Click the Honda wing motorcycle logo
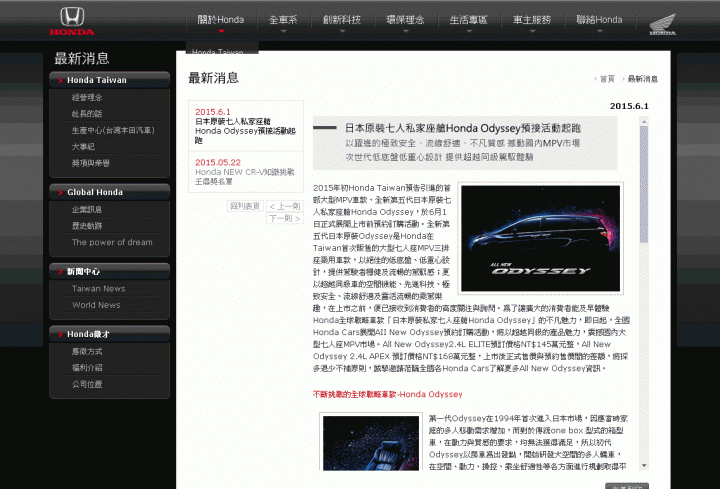Viewport: 720px width, 489px height. (663, 24)
